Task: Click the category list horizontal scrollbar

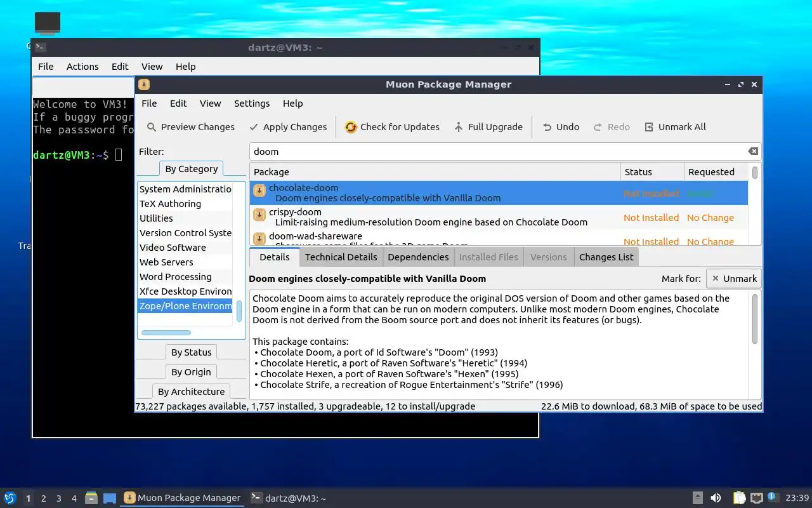Action: pos(166,333)
